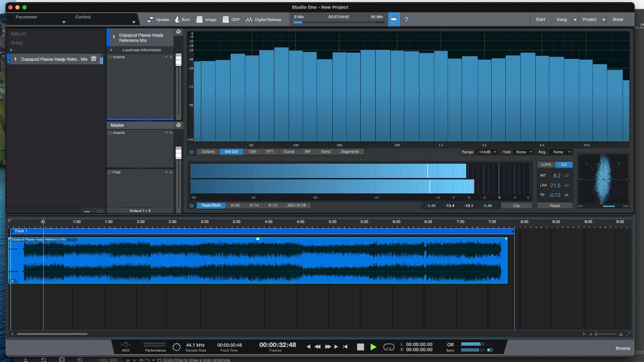The image size is (644, 362).
Task: Toggle Post inserts power button
Action: 109,172
